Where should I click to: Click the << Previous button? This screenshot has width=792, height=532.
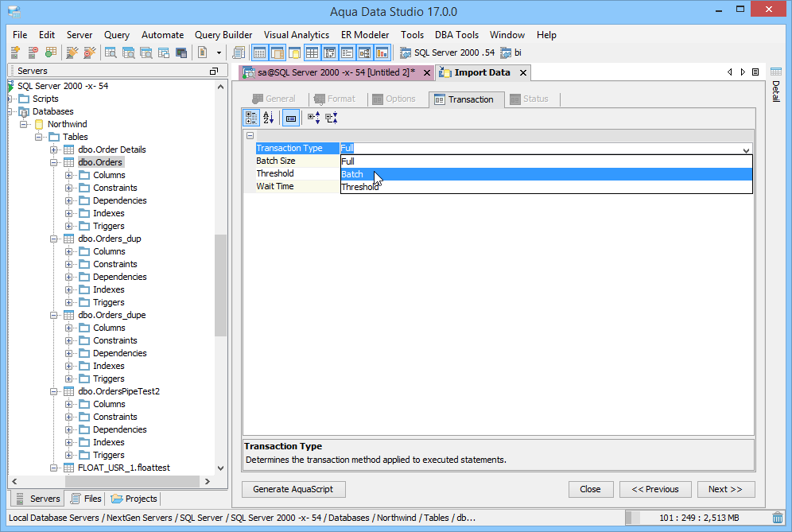(x=655, y=489)
